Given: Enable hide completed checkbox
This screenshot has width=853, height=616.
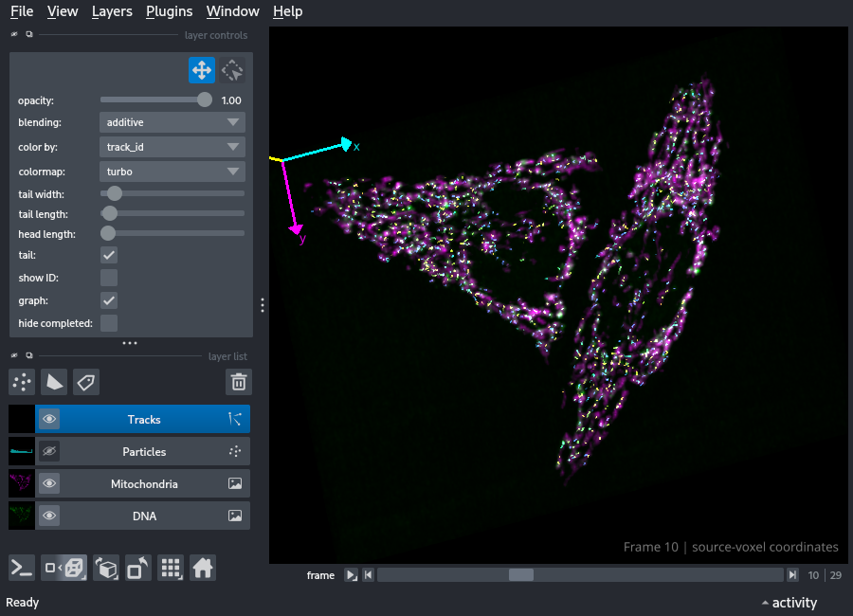Looking at the screenshot, I should click(x=109, y=323).
